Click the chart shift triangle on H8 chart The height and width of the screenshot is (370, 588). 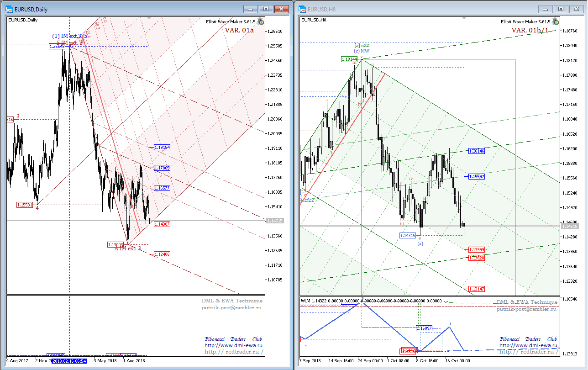point(464,18)
